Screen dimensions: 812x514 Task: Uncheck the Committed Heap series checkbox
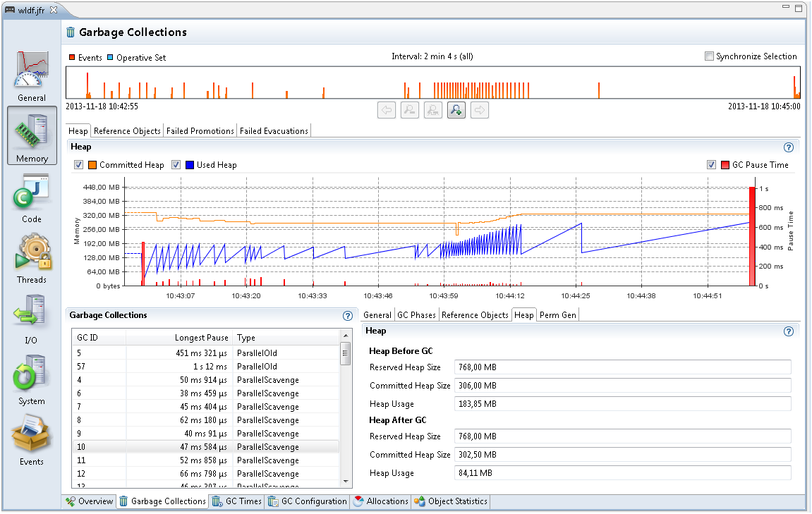tap(79, 165)
